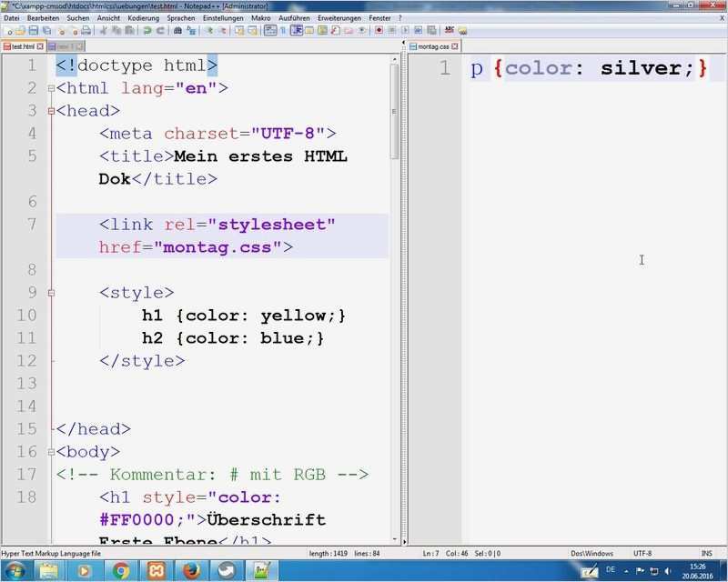This screenshot has width=728, height=582.
Task: Click the "montag.css" href value text
Action: point(217,247)
